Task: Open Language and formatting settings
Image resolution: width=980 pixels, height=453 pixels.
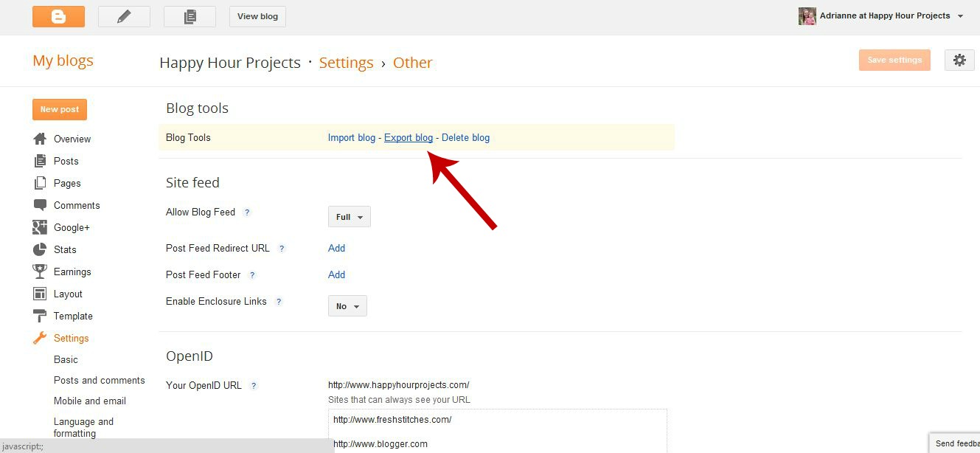Action: point(83,427)
